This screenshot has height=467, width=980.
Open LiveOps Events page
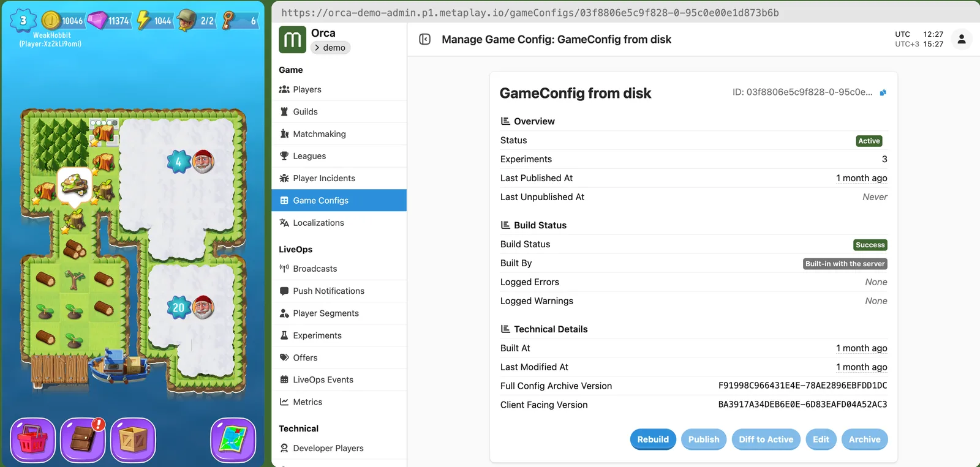(339, 379)
